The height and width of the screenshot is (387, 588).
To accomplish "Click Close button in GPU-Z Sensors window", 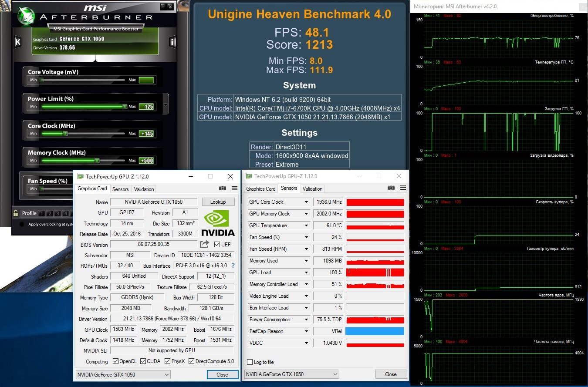I will [391, 374].
